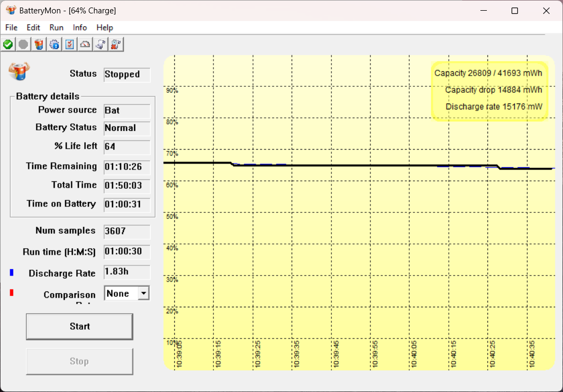Open the checklist configuration toolbar icon
The height and width of the screenshot is (392, 563).
(x=70, y=45)
